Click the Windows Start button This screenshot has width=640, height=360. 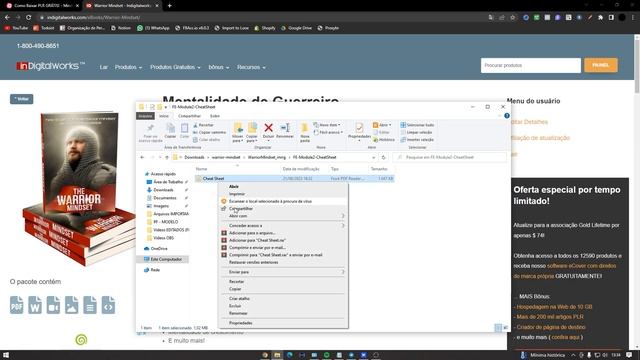[x=6, y=355]
